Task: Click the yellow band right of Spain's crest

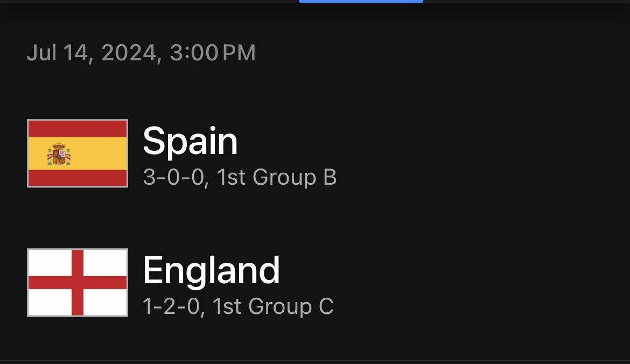Action: click(99, 153)
